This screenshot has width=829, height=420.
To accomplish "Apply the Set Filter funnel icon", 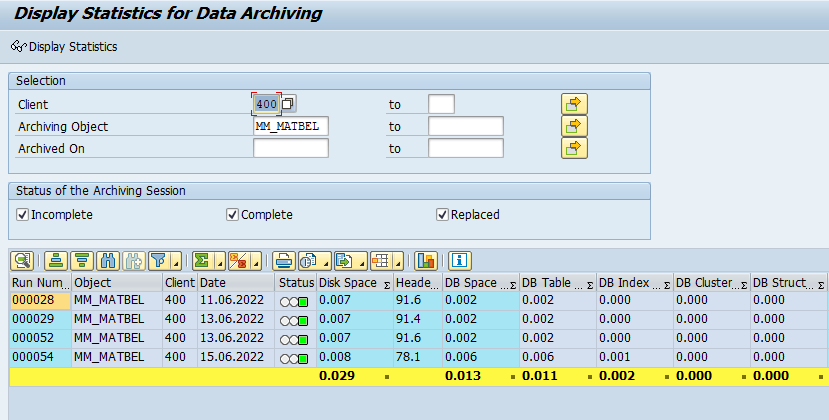I will point(159,261).
